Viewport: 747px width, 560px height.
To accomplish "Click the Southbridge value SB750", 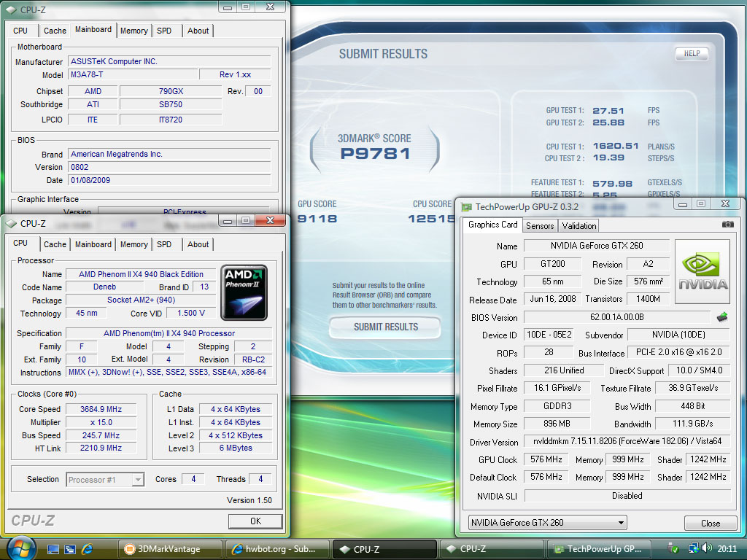I will pyautogui.click(x=171, y=104).
